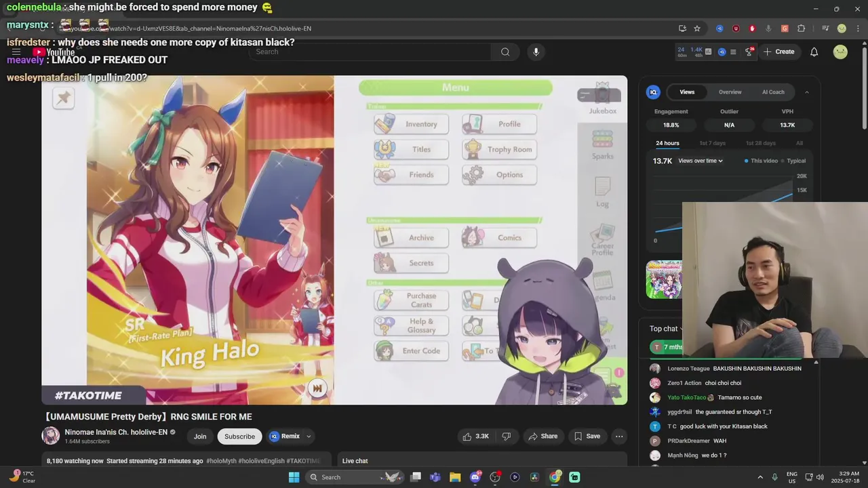Image resolution: width=868 pixels, height=488 pixels.
Task: Open the weather widget showing 17°C
Action: (x=22, y=477)
